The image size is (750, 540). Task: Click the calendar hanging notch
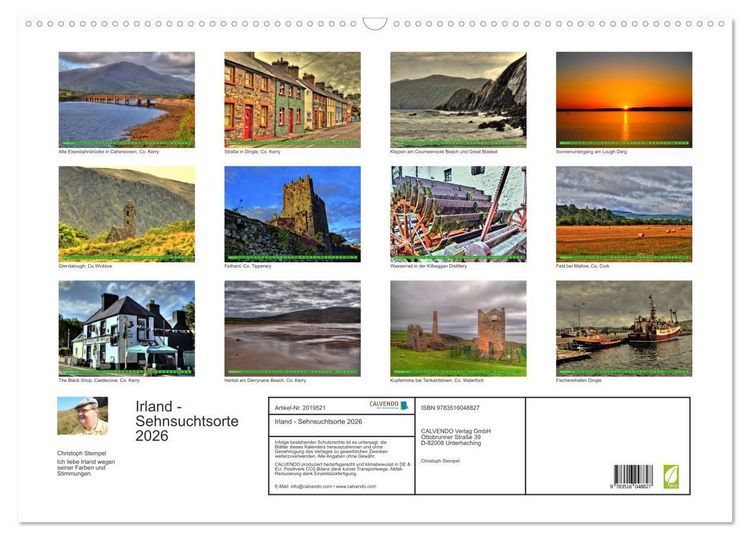[375, 23]
